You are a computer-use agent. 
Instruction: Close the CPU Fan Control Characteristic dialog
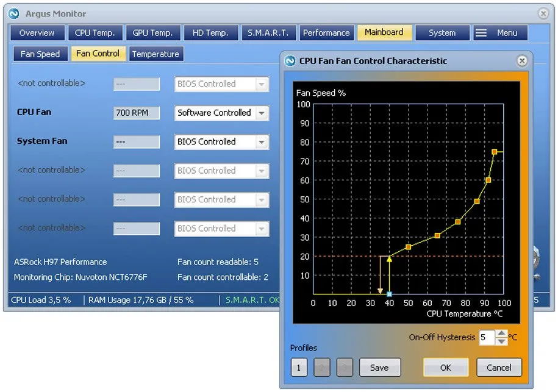pos(521,61)
